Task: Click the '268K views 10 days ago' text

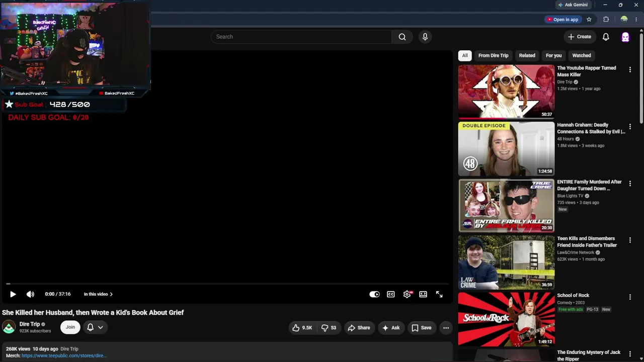Action: (x=32, y=349)
